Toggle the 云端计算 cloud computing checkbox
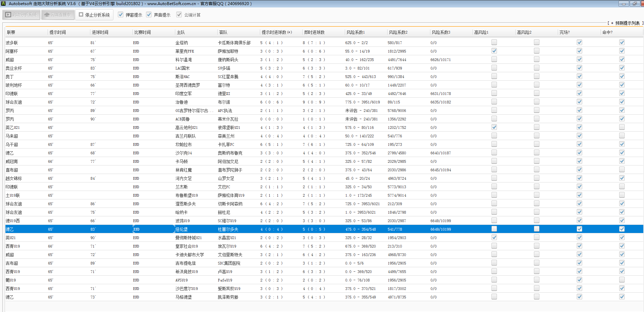Screen dimensions: 644x312 pyautogui.click(x=179, y=15)
